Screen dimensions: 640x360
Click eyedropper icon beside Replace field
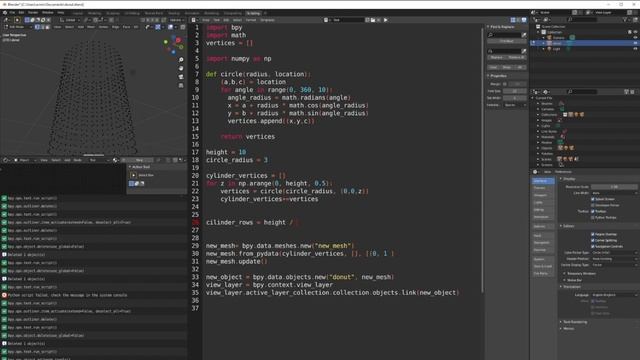pyautogui.click(x=524, y=51)
